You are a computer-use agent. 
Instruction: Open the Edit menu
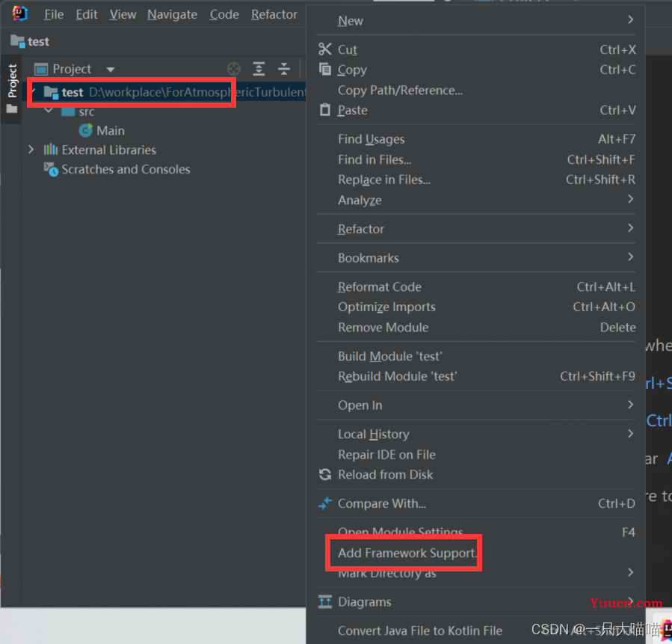tap(87, 14)
